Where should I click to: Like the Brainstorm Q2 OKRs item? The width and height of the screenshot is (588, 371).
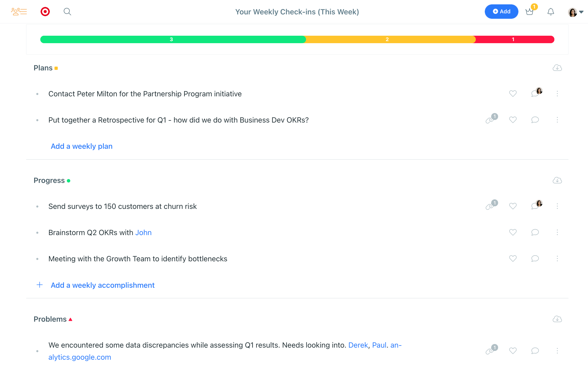[513, 232]
